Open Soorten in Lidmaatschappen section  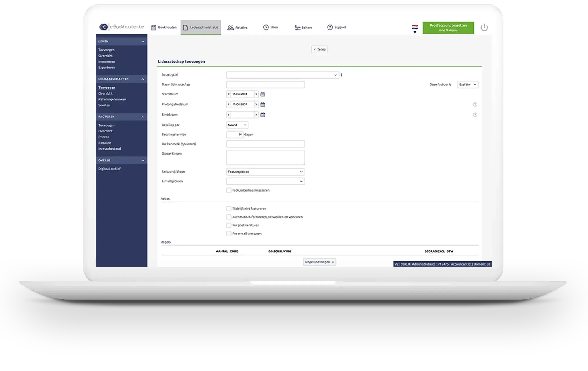point(104,105)
